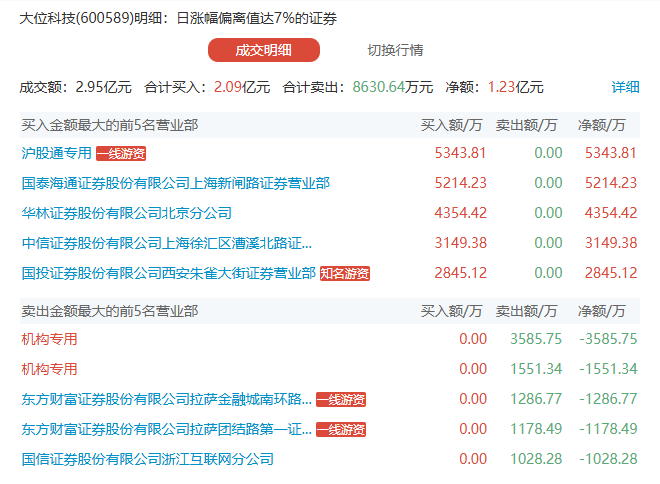Click buy amount 5214.23 for 国泰海通
The image size is (660, 484).
[460, 183]
